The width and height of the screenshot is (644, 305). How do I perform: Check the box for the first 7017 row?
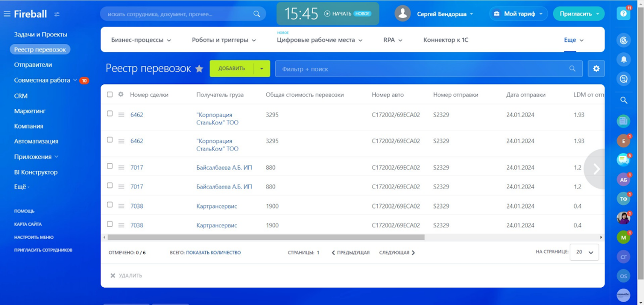(x=110, y=166)
